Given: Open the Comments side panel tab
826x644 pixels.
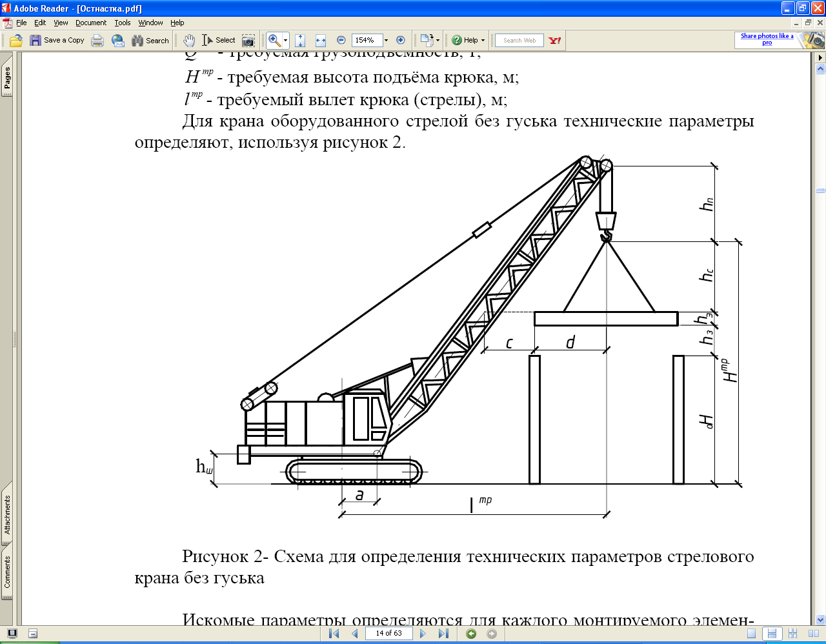Looking at the screenshot, I should coord(7,572).
